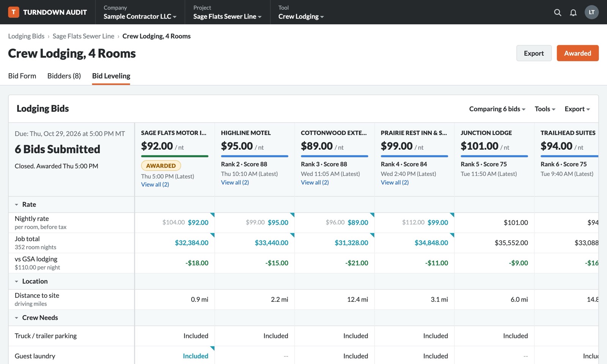Switch to the Bid Form tab
Image resolution: width=607 pixels, height=364 pixels.
22,76
